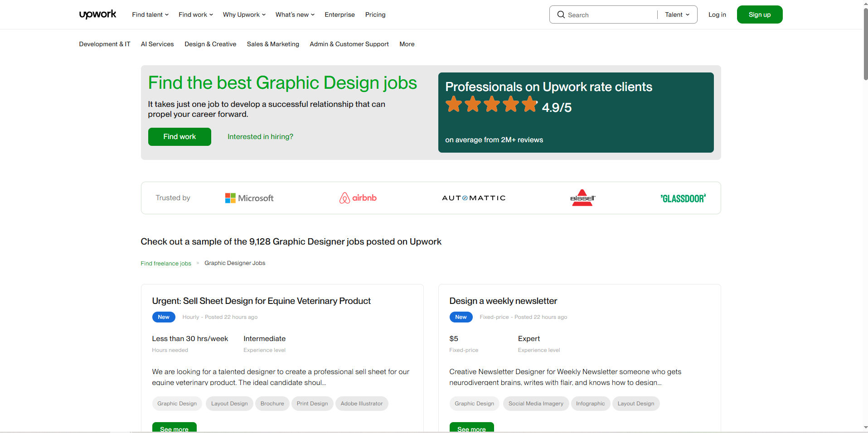Open the Find work dropdown
Image resolution: width=868 pixels, height=433 pixels.
(195, 14)
